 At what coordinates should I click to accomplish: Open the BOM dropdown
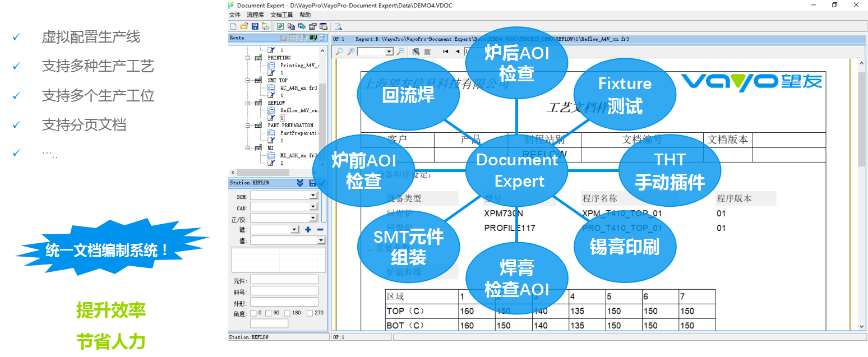tap(313, 196)
